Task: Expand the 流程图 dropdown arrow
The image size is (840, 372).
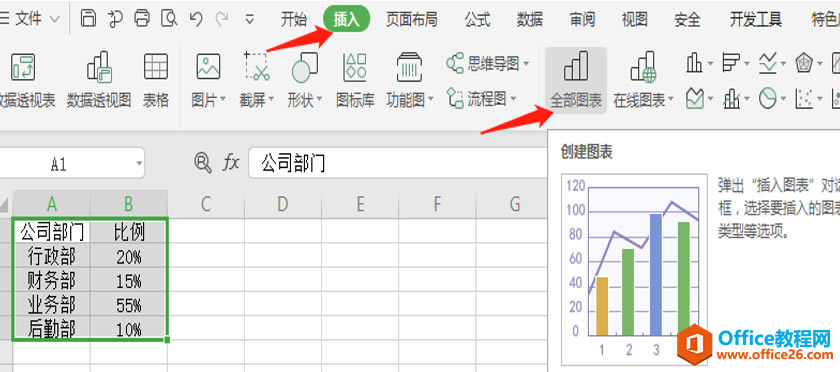Action: 513,99
